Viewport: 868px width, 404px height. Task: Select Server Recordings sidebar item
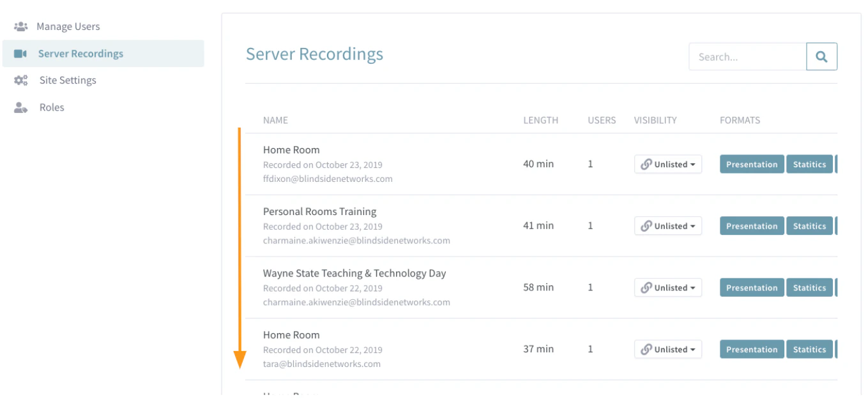(x=103, y=54)
